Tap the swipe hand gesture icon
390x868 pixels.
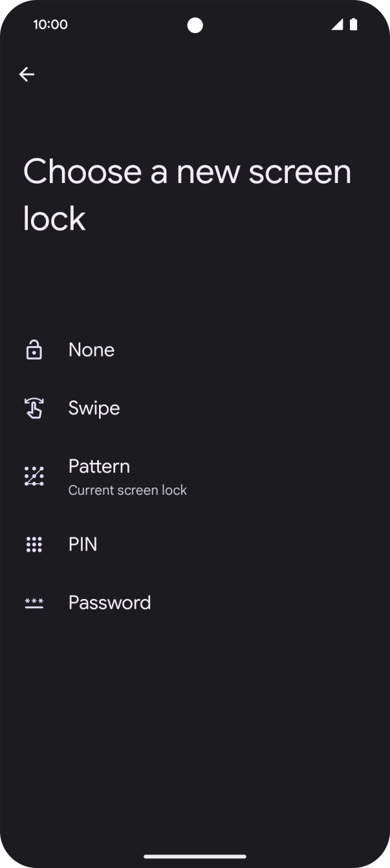tap(34, 408)
